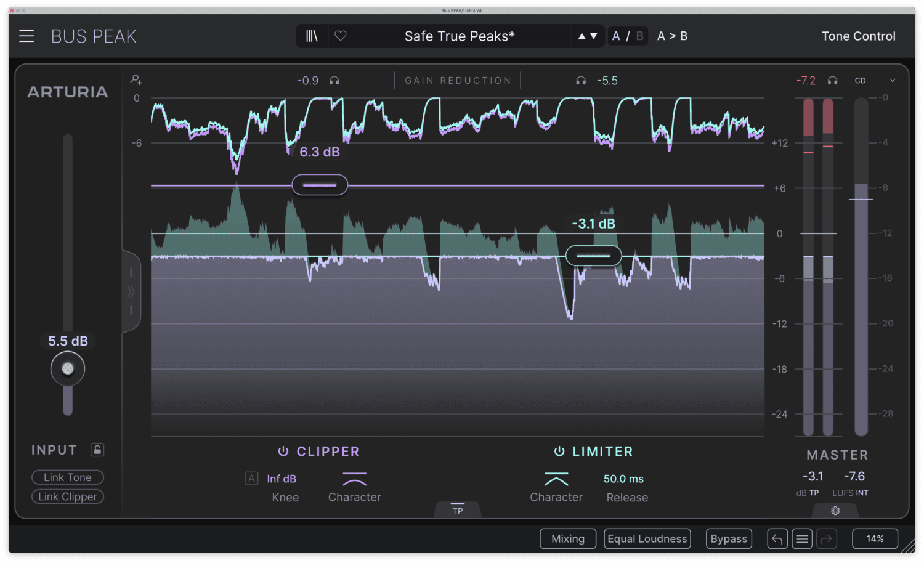Click the limiter headphones listen icon
Screen dimensions: 924x563
(580, 81)
